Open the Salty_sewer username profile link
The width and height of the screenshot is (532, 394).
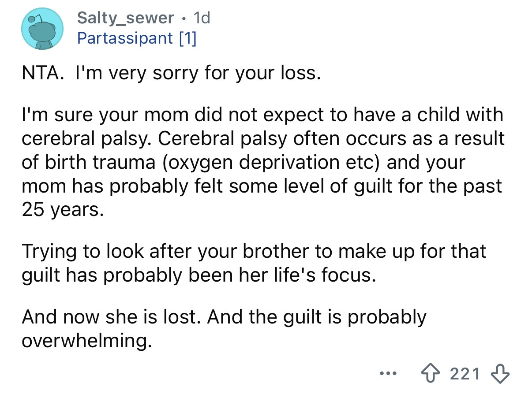[125, 18]
